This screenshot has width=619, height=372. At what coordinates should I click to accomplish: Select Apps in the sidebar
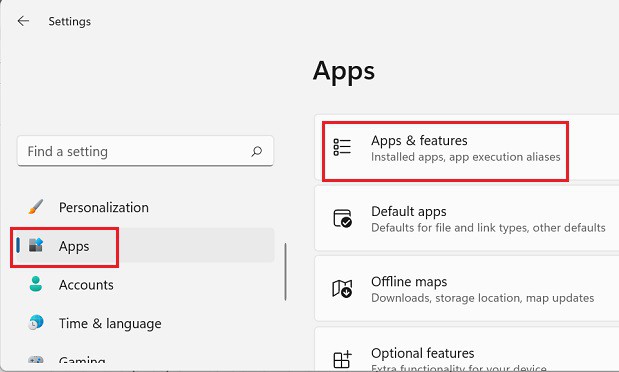pos(145,246)
